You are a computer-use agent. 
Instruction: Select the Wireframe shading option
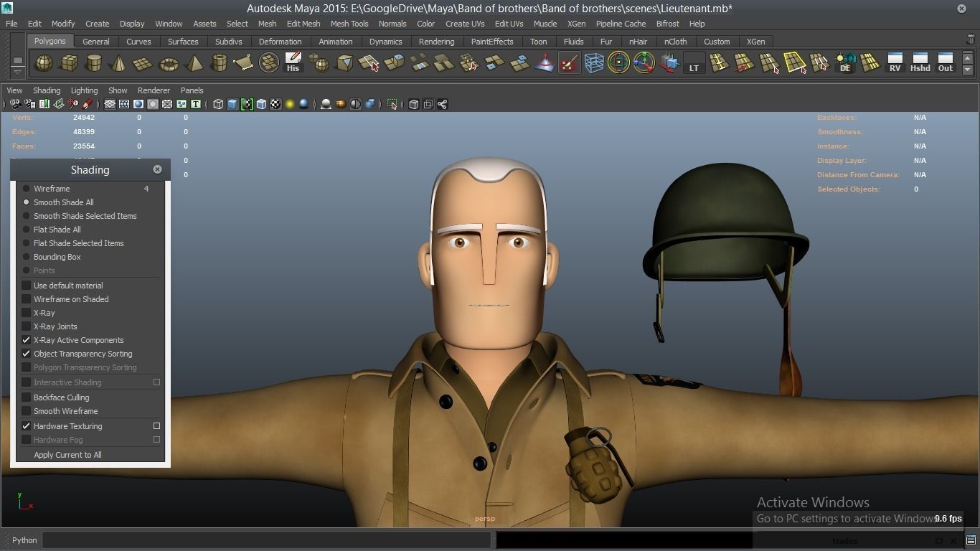(52, 189)
